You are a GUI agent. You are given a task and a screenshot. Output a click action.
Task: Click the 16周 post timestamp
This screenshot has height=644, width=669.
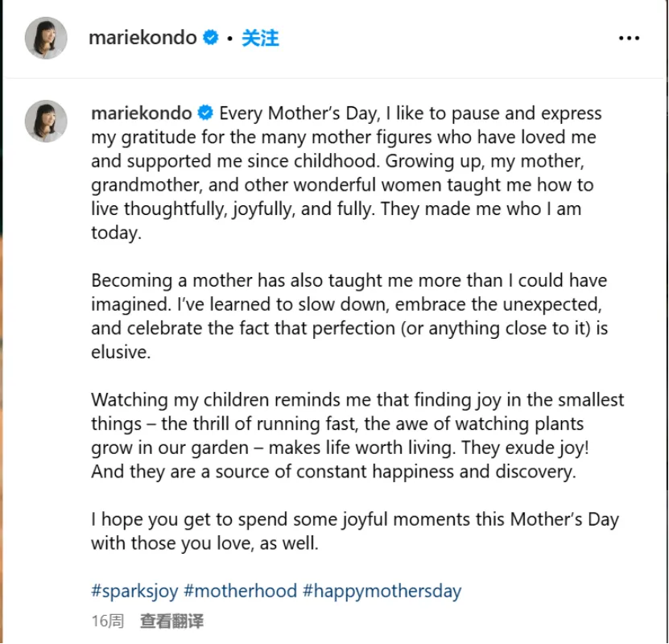107,621
